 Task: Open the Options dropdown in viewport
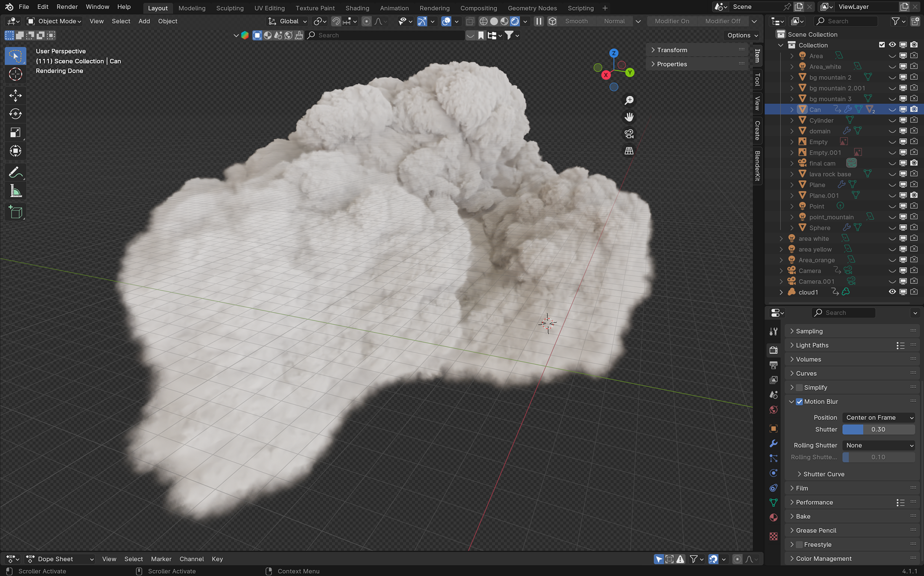pyautogui.click(x=742, y=35)
